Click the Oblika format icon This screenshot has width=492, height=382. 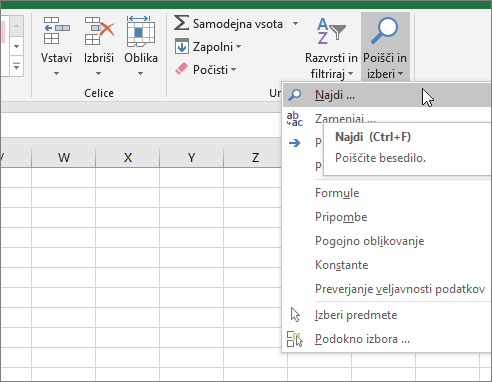(141, 31)
